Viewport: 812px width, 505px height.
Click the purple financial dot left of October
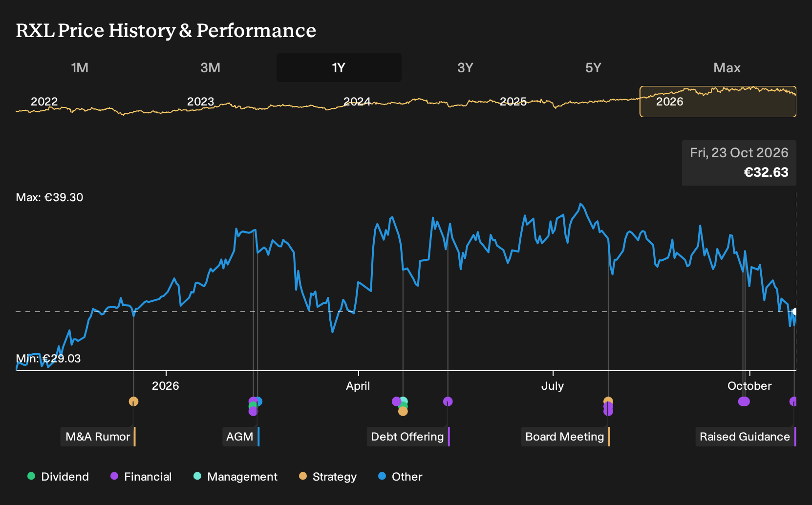click(744, 401)
